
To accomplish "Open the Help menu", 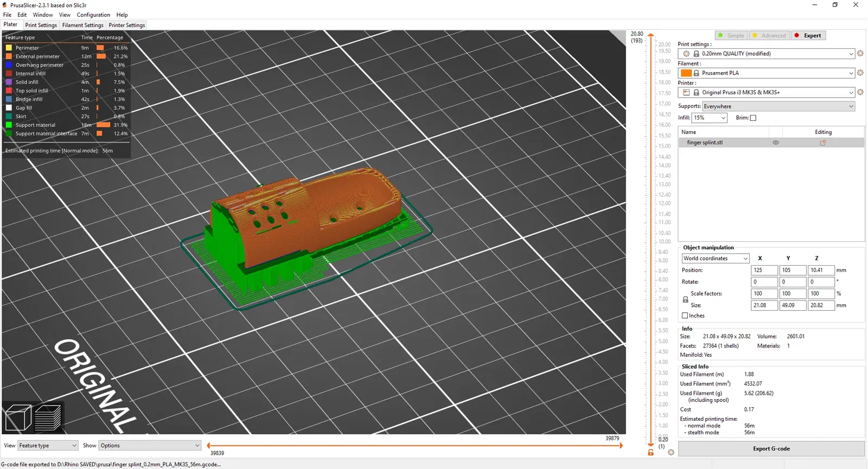I will click(122, 15).
